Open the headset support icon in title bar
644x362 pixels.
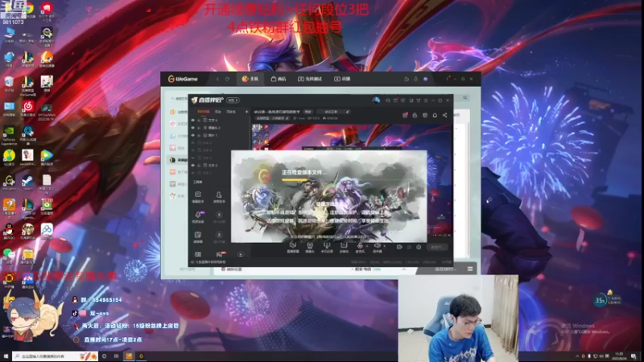(x=388, y=100)
